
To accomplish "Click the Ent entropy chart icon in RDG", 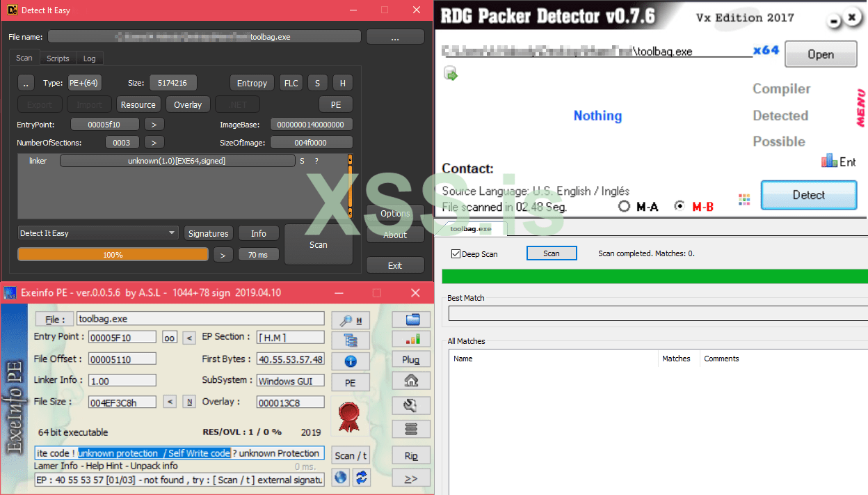I will tap(838, 161).
